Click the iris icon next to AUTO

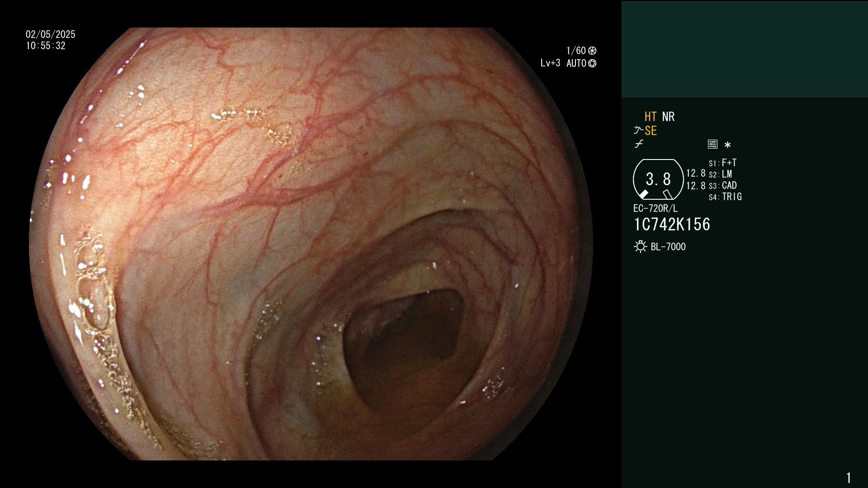click(592, 63)
